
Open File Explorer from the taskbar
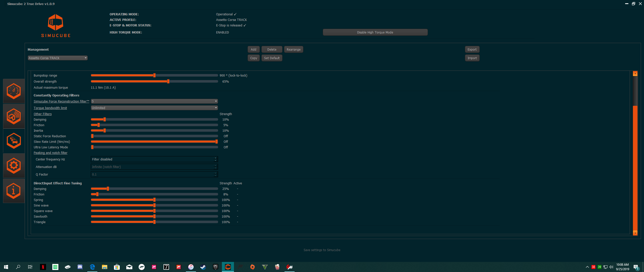105,267
